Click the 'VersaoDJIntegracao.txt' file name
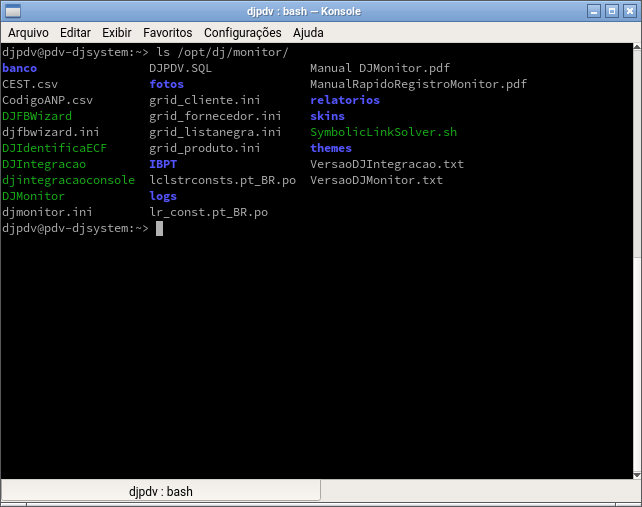Image resolution: width=642 pixels, height=507 pixels. (x=387, y=164)
